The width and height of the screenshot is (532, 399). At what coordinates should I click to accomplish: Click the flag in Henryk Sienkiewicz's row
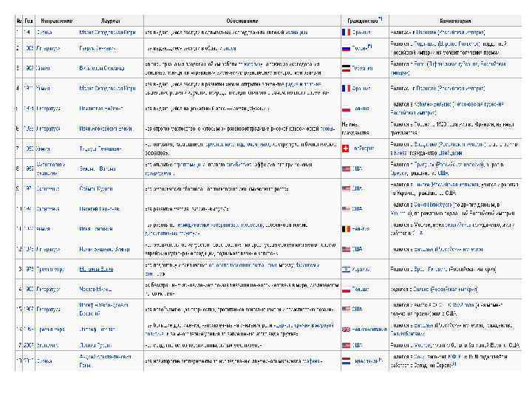pos(346,49)
